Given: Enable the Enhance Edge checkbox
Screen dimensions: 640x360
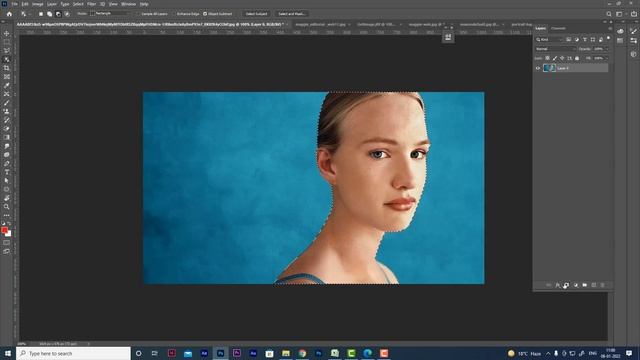Looking at the screenshot, I should coord(174,14).
